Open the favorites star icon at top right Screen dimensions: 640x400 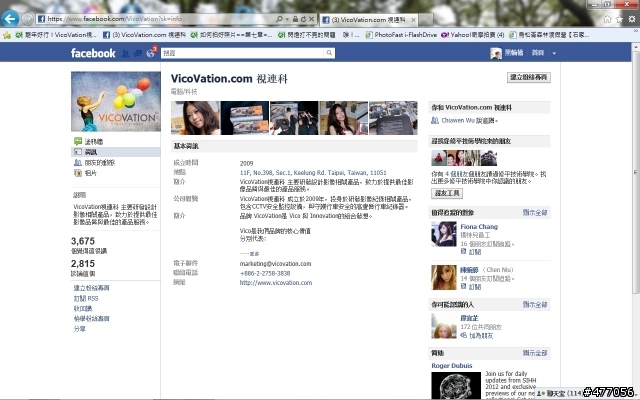[620, 19]
